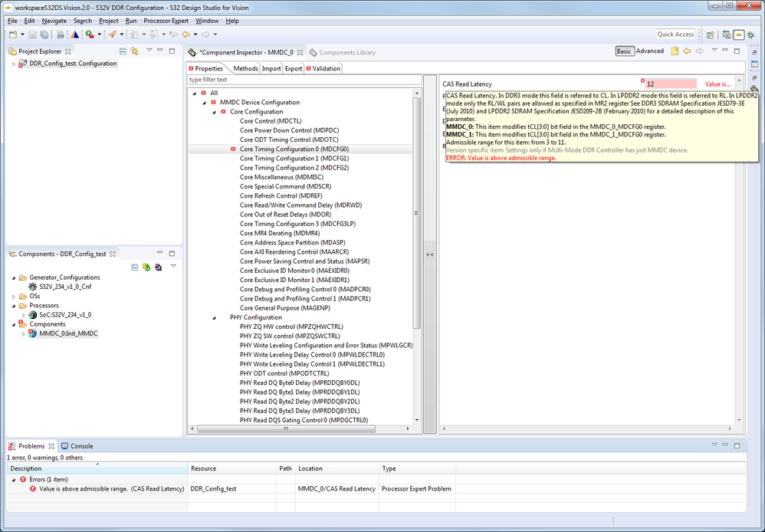Switch to the C/C++ perspective icon
This screenshot has height=532, width=765.
727,34
